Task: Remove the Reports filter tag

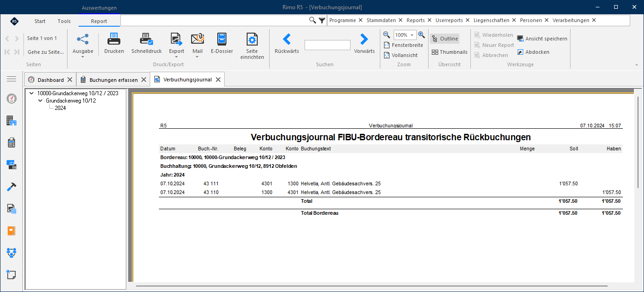Action: coord(429,20)
